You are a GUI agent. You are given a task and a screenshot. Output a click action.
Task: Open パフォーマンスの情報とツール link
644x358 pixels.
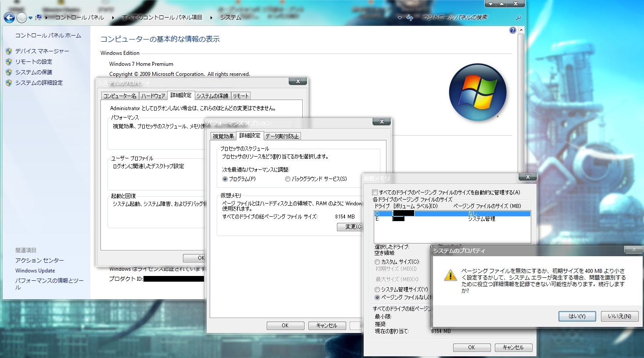point(49,284)
